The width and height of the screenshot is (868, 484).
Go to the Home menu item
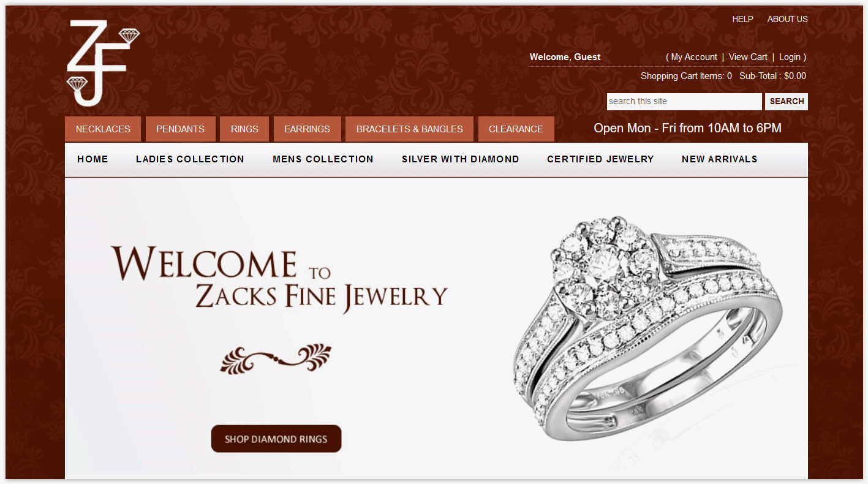pos(92,159)
